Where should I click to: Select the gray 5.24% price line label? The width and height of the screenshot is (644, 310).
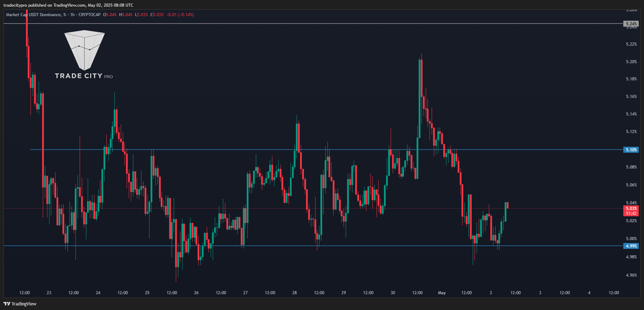631,24
